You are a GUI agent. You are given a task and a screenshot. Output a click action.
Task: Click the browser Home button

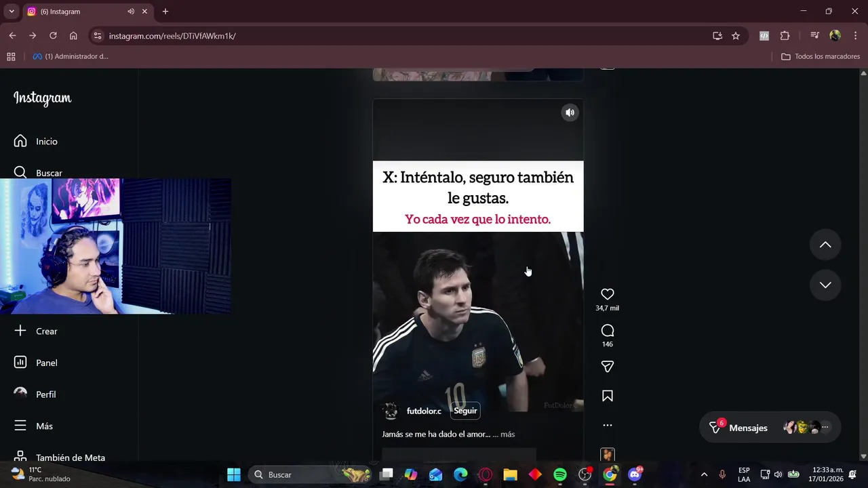73,36
